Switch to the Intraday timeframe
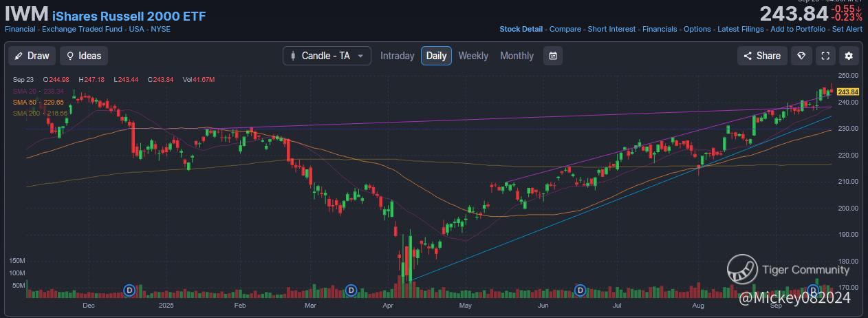Viewport: 868px width, 318px height. (398, 56)
